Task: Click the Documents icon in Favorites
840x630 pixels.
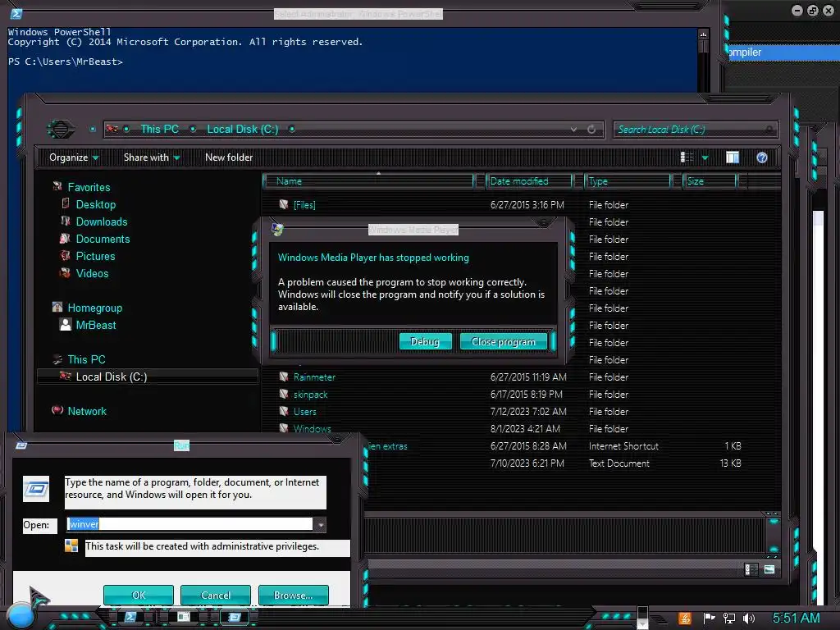Action: (x=66, y=239)
